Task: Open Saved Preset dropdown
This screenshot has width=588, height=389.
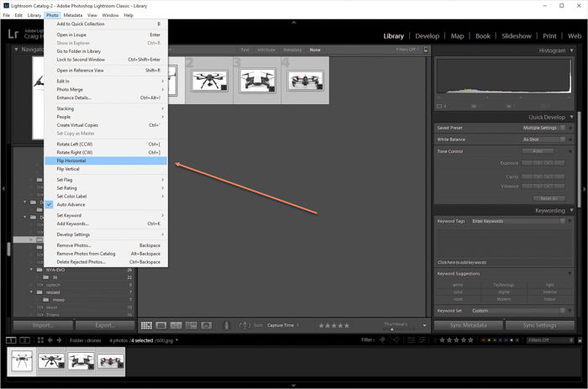Action: [x=543, y=128]
